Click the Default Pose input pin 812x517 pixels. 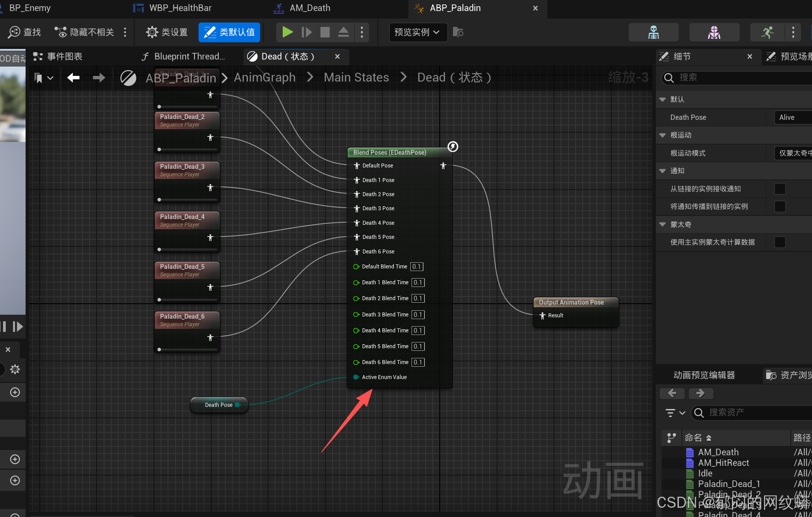(357, 166)
